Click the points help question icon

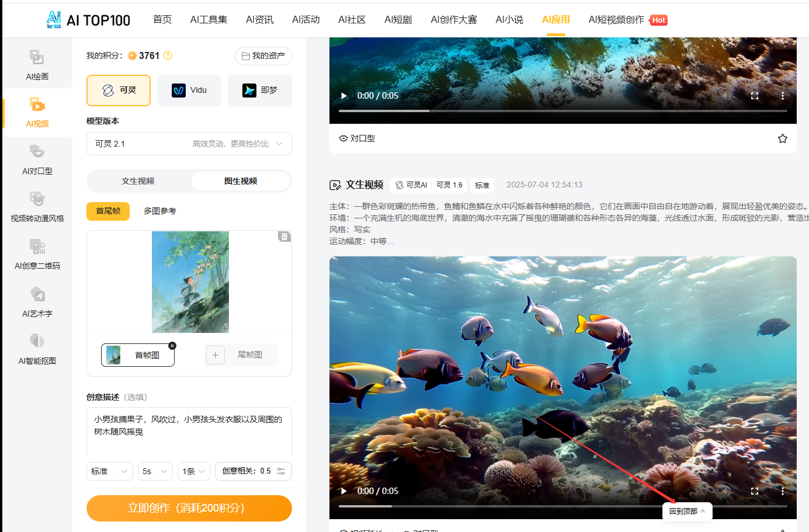coord(168,55)
